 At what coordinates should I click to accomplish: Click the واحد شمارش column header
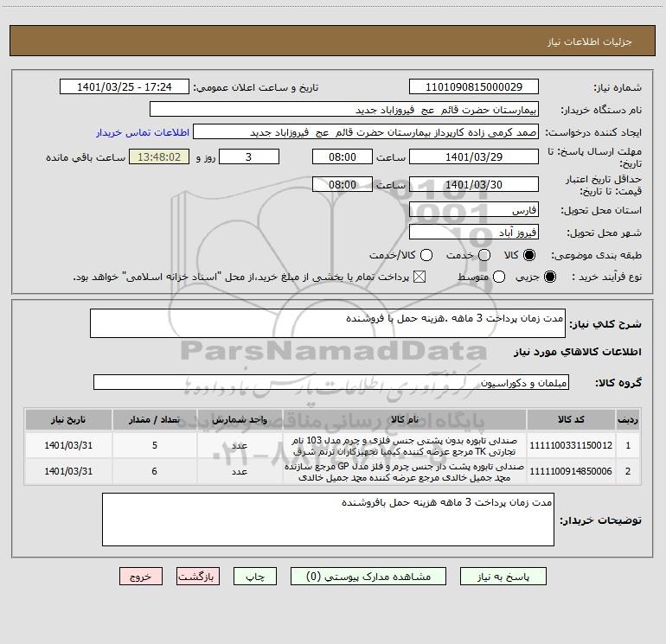tap(240, 420)
